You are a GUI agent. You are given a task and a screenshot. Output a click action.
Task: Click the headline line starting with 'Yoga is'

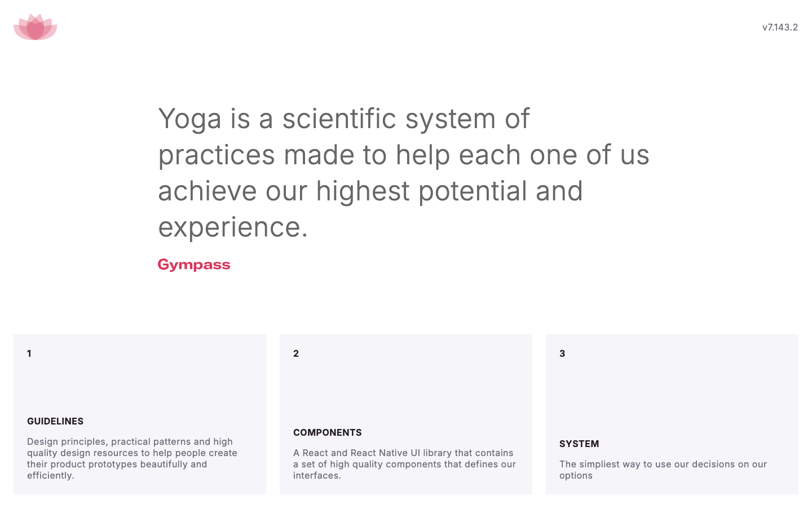(x=344, y=119)
